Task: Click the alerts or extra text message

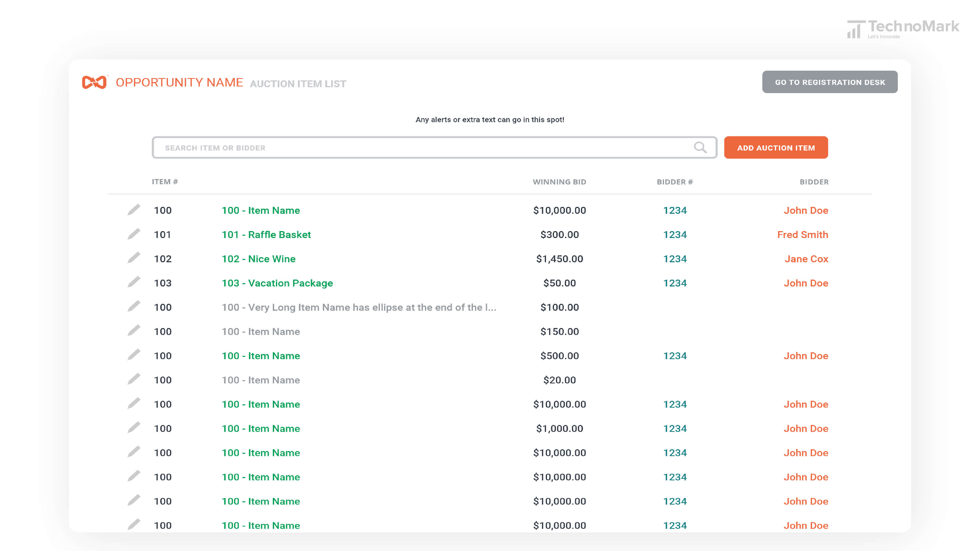Action: (490, 120)
